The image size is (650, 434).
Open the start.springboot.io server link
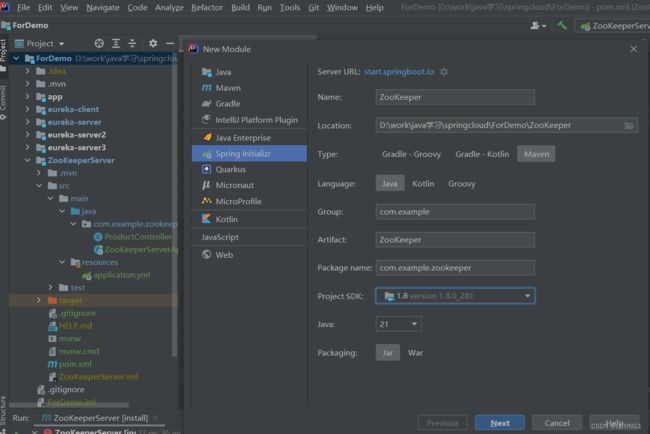[399, 72]
